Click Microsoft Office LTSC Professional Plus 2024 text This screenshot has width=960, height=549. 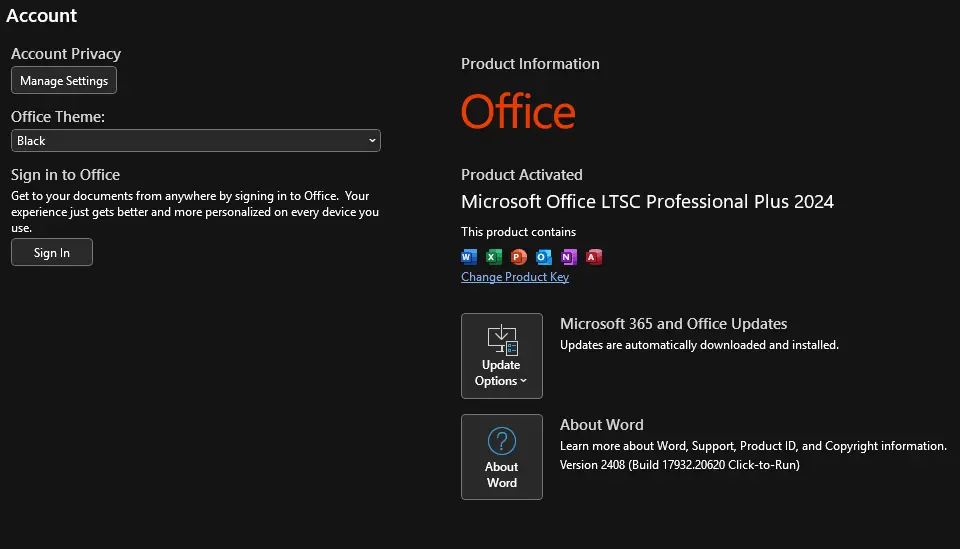(647, 201)
